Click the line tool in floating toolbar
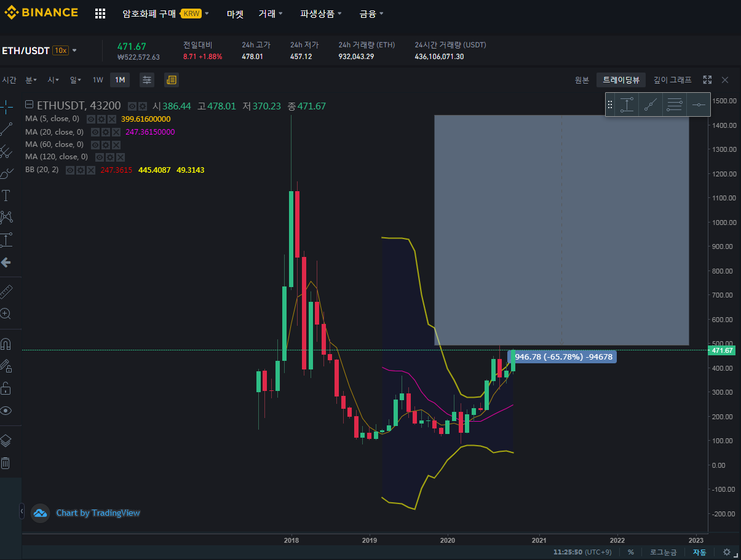Viewport: 741px width, 560px height. coord(651,105)
